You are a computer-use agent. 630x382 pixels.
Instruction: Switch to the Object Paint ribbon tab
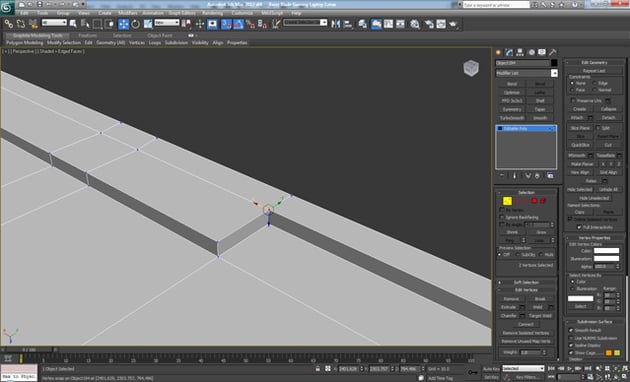[x=160, y=35]
